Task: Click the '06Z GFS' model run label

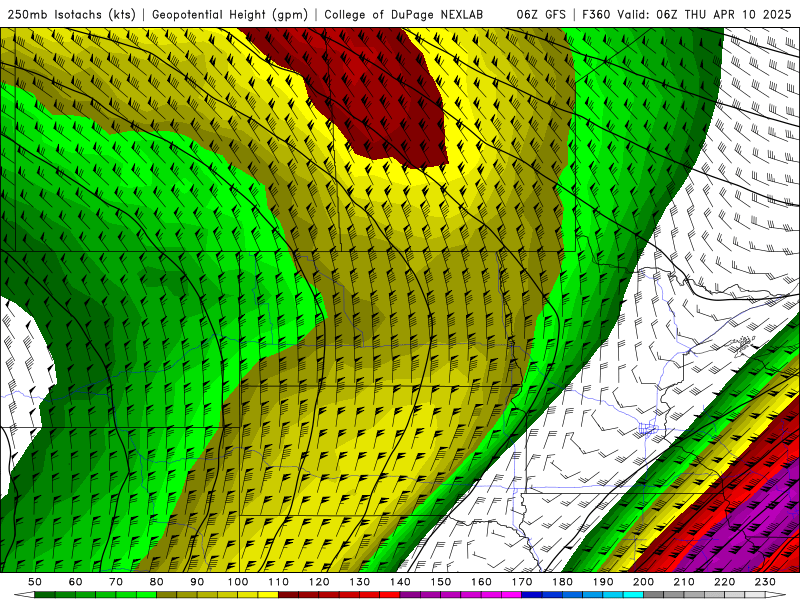Action: (x=541, y=15)
